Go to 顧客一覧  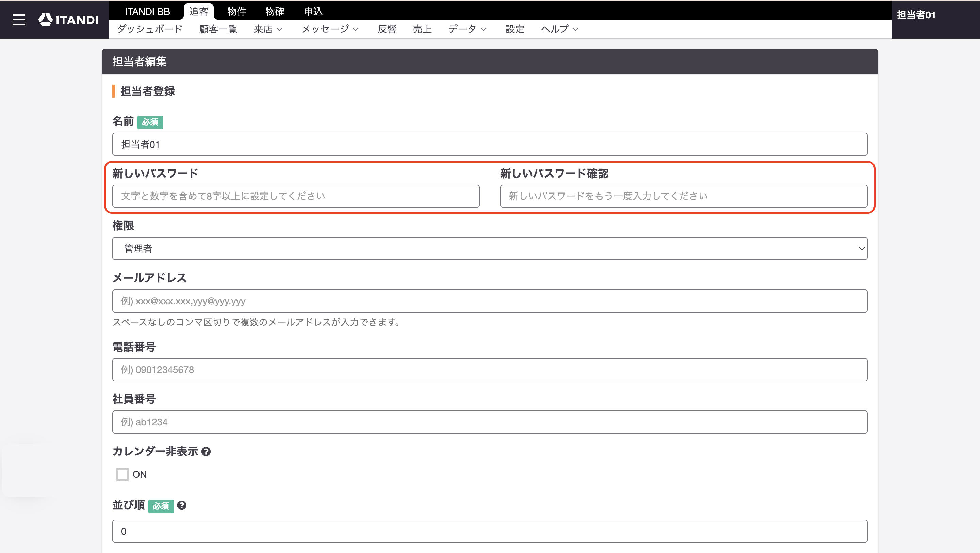tap(218, 29)
